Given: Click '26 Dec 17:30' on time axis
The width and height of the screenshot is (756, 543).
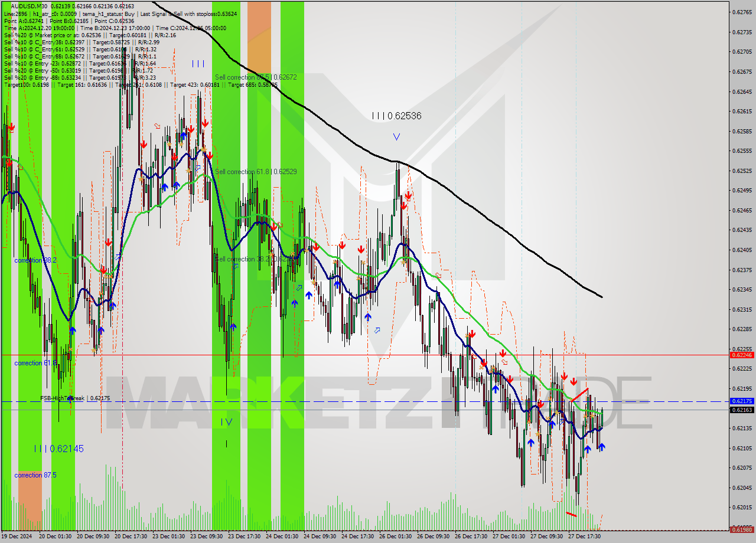Looking at the screenshot, I should tap(471, 537).
